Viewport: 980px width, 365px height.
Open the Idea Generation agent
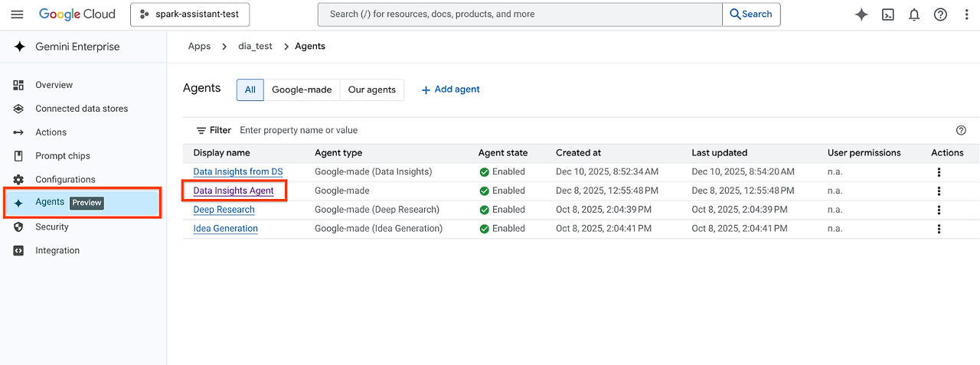tap(225, 228)
